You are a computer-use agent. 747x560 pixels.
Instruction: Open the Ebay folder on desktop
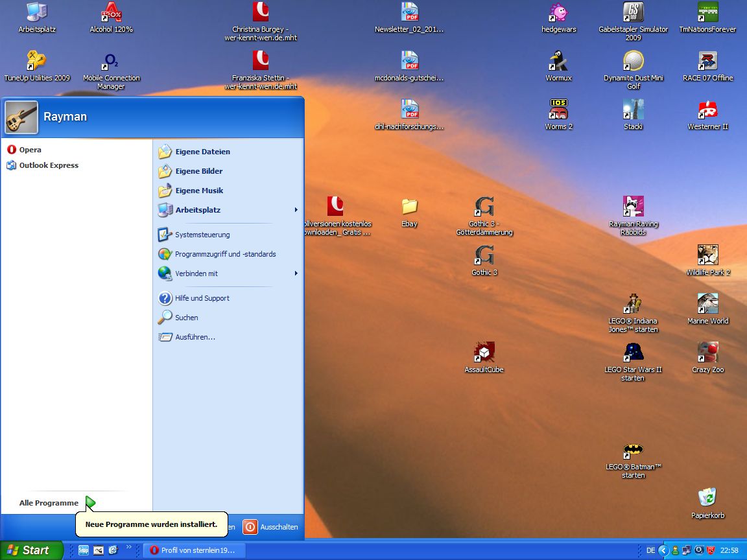pos(409,213)
